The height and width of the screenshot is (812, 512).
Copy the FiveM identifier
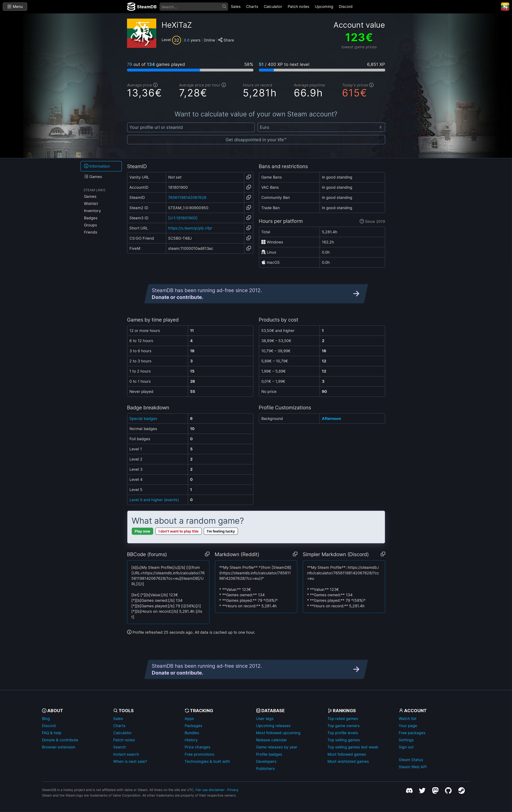click(x=249, y=248)
